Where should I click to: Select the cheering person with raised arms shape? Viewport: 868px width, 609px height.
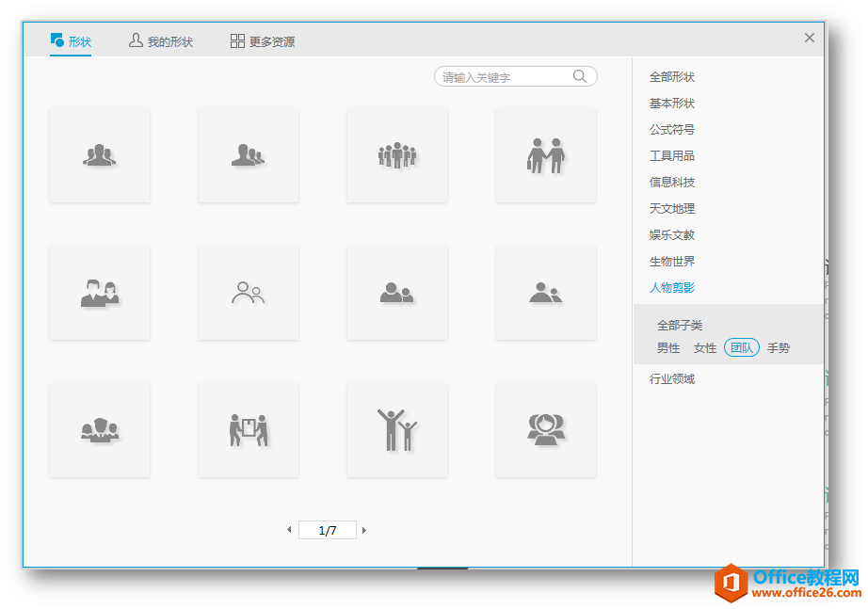tap(396, 428)
